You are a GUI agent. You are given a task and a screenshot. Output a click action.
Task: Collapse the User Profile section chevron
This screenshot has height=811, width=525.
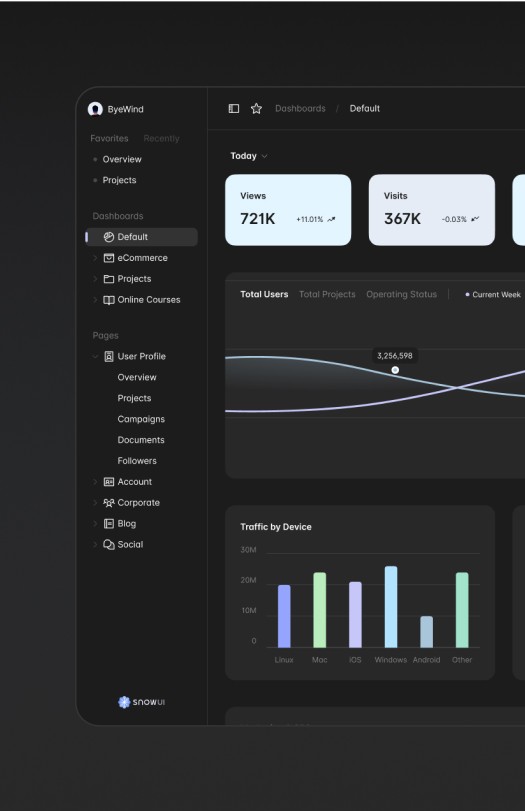click(95, 356)
